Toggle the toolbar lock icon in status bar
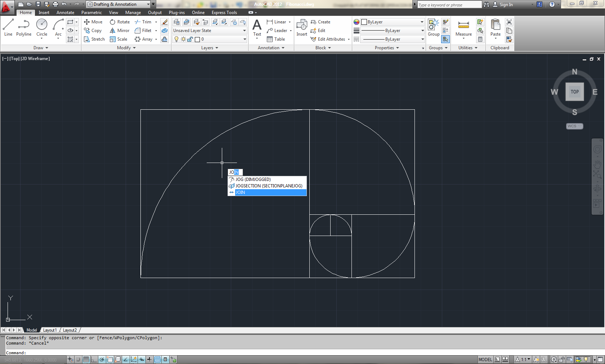The width and height of the screenshot is (605, 364). 562,359
